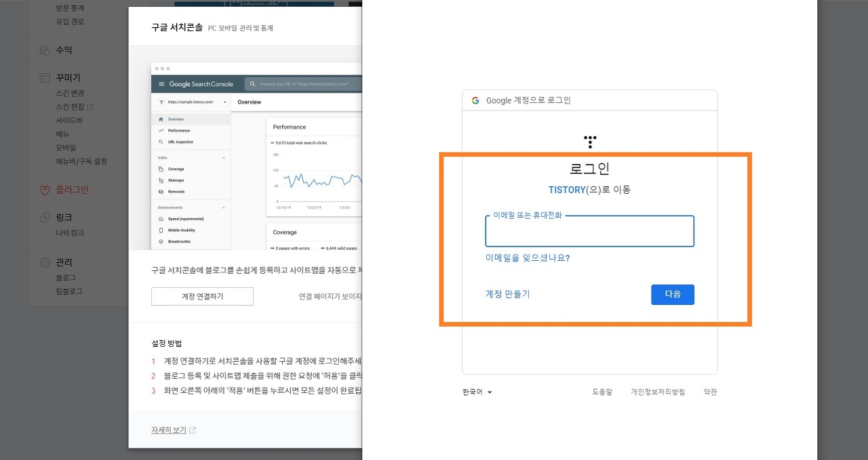Image resolution: width=868 pixels, height=460 pixels.
Task: Click the 구글 서치콘솔 modal title
Action: pos(177,28)
